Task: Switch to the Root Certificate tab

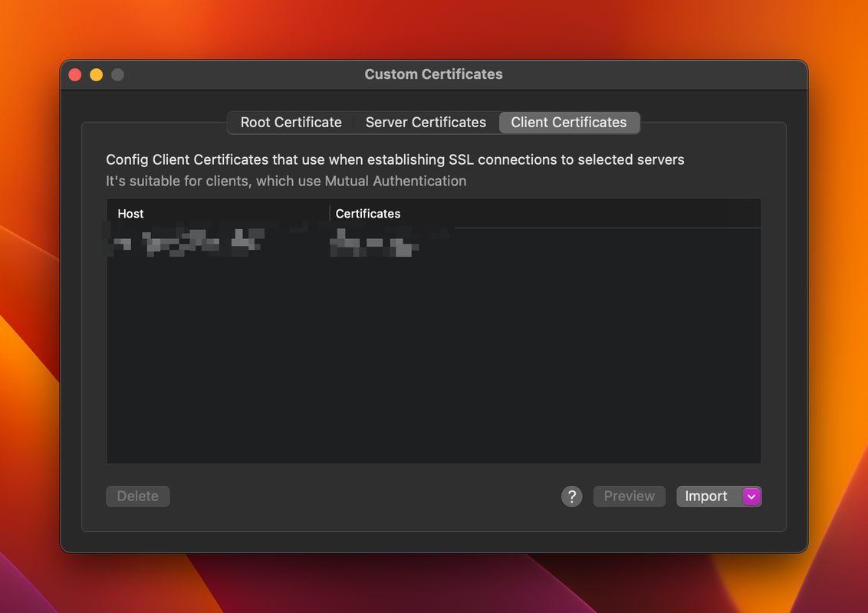Action: pos(291,123)
